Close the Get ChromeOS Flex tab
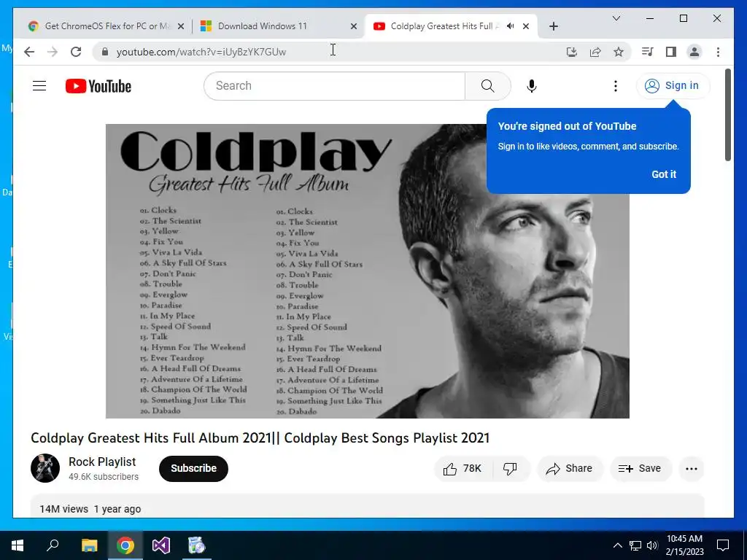The width and height of the screenshot is (747, 560). tap(181, 27)
